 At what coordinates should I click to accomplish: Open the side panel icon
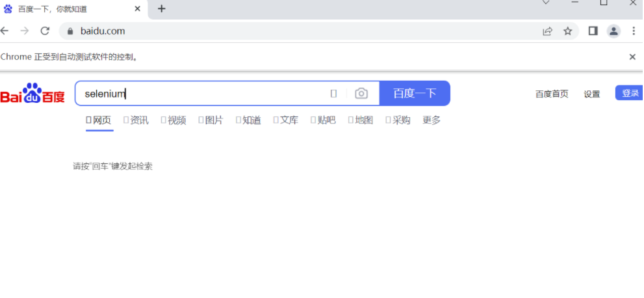[x=593, y=31]
